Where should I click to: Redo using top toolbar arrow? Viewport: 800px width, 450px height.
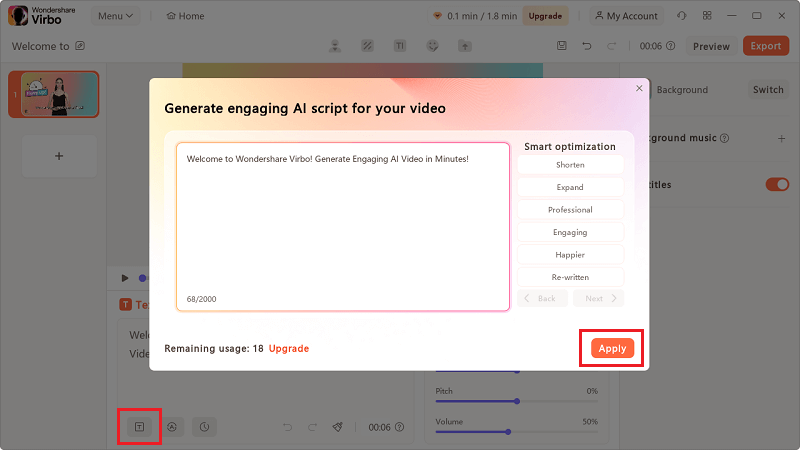click(x=611, y=46)
